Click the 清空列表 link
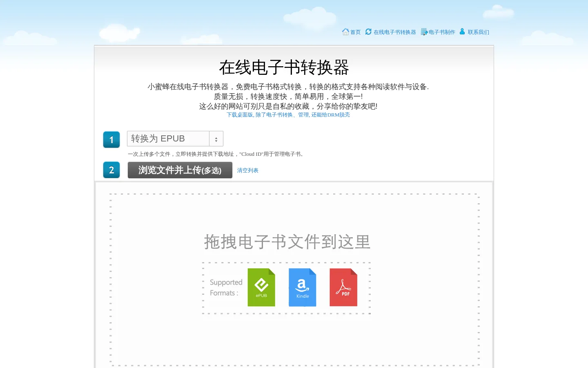The image size is (588, 368). tap(248, 171)
